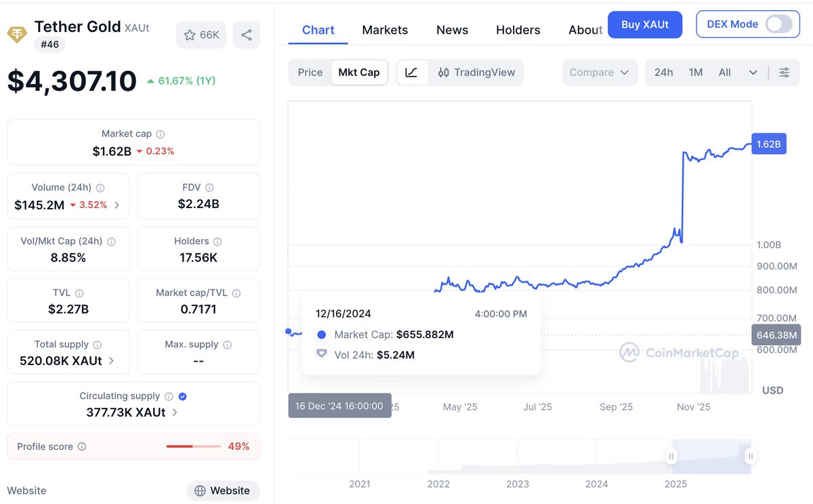Expand more time range options chevron
Viewport: 813px width, 504px height.
753,72
